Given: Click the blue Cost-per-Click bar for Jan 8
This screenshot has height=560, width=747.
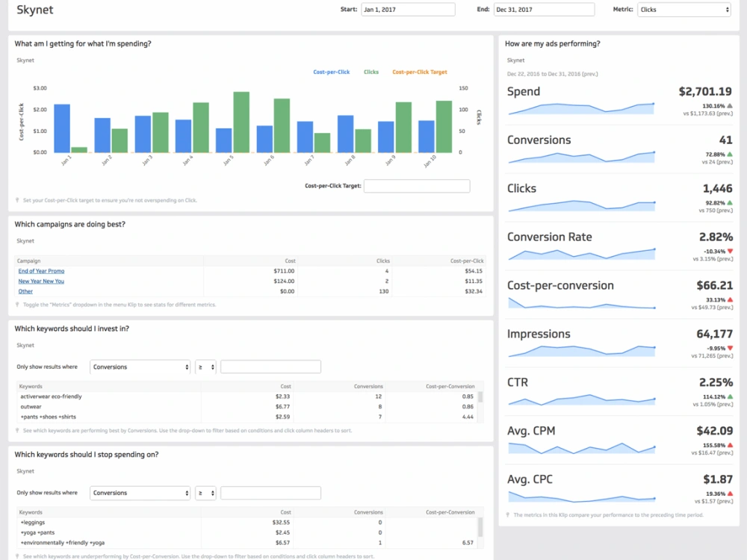Looking at the screenshot, I should click(346, 134).
